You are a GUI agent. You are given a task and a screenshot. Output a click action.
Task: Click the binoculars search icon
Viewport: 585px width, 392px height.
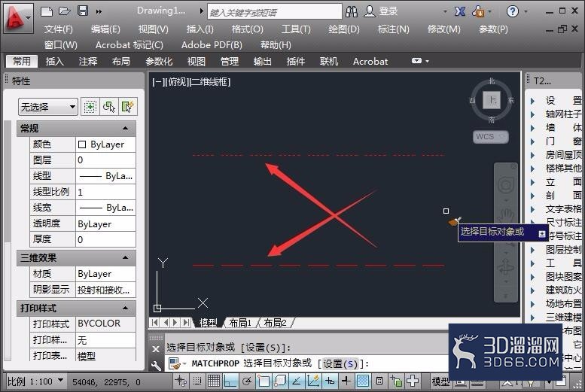pyautogui.click(x=352, y=11)
